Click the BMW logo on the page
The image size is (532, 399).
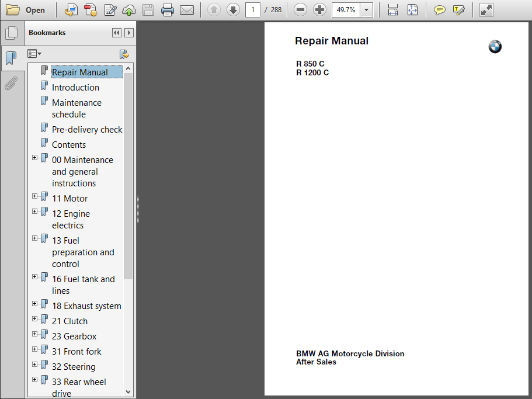pyautogui.click(x=495, y=47)
